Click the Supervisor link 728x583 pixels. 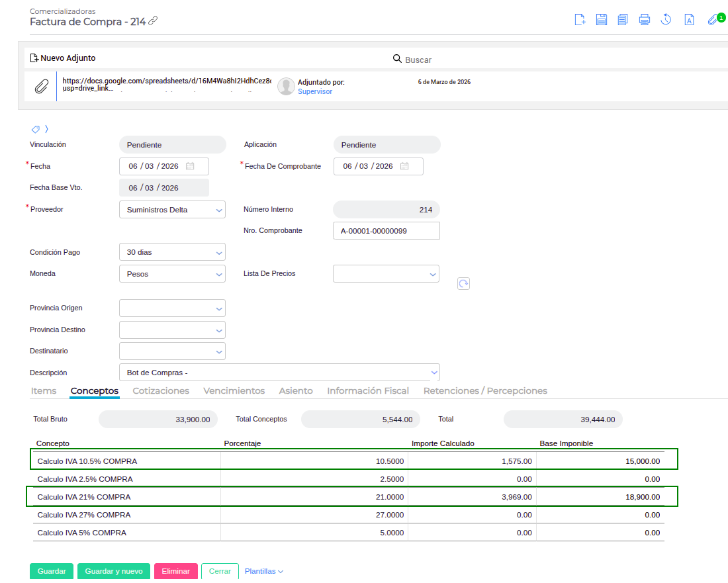tap(315, 92)
